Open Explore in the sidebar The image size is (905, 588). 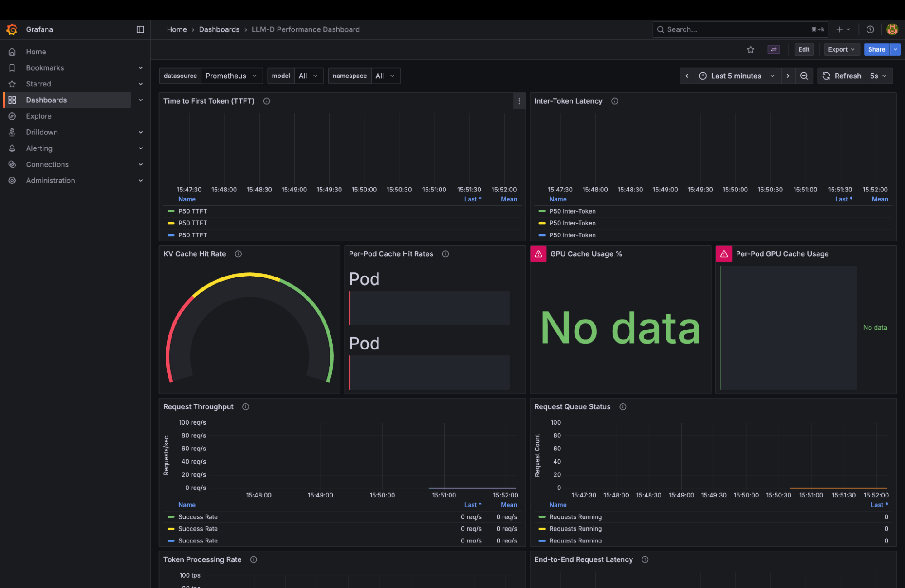point(38,116)
